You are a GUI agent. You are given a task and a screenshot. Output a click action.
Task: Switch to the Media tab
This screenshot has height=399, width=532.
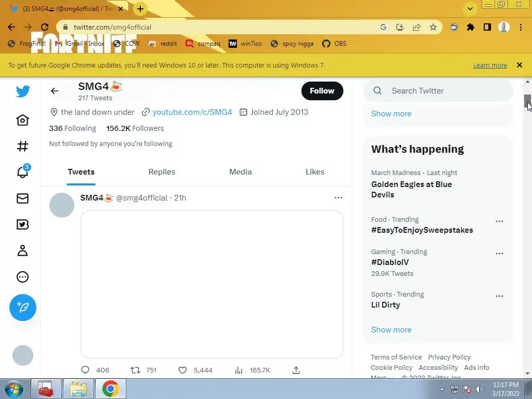[x=241, y=172]
